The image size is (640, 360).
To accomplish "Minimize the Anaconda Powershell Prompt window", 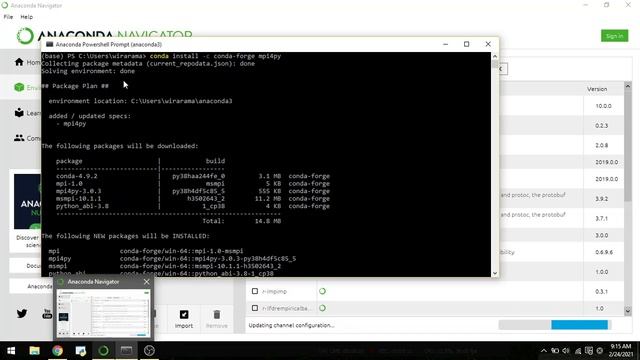I will 445,44.
